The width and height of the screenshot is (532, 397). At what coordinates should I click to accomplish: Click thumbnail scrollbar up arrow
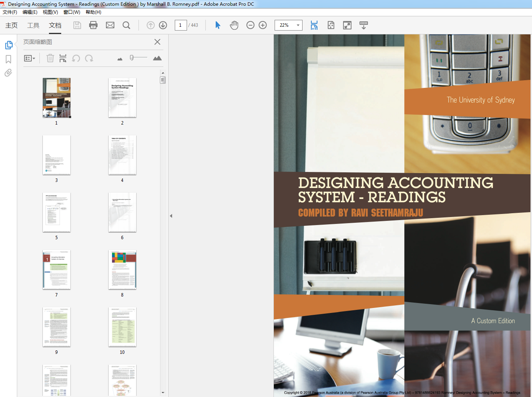163,73
